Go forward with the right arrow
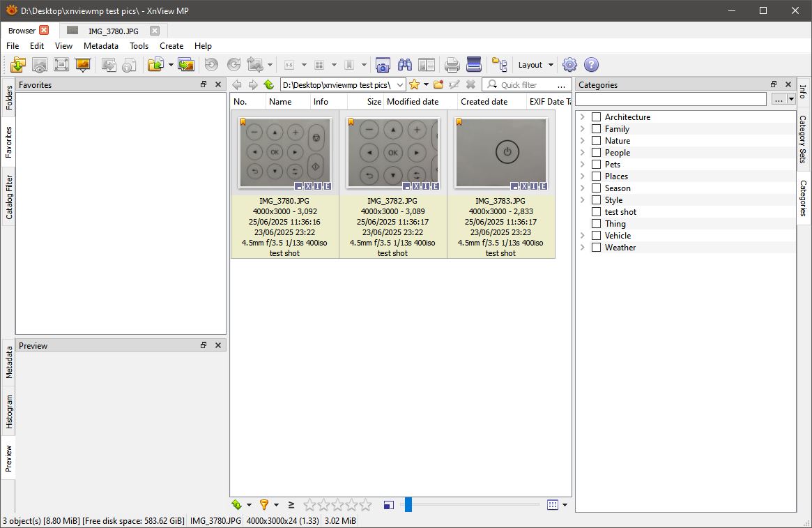 click(x=253, y=85)
